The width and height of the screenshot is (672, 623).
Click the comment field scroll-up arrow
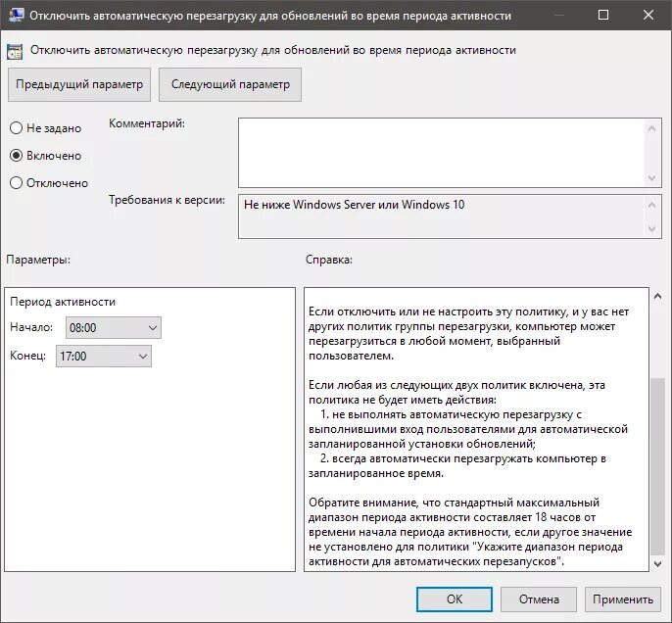(x=652, y=128)
